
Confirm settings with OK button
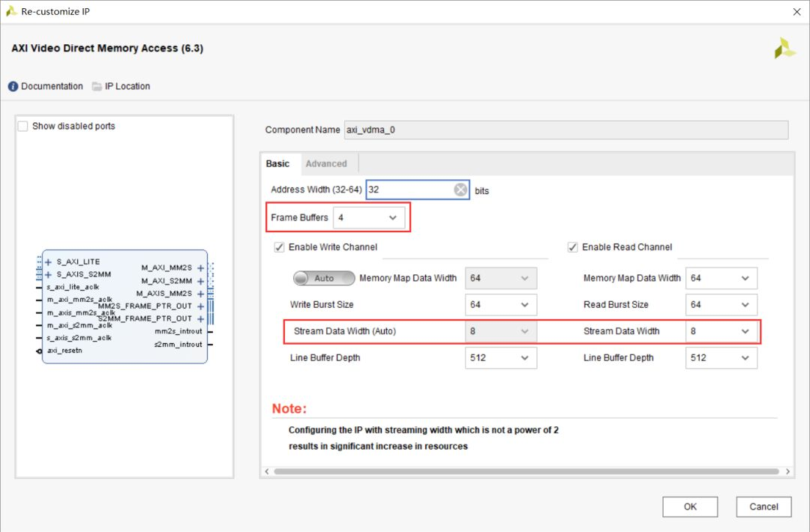pyautogui.click(x=690, y=507)
